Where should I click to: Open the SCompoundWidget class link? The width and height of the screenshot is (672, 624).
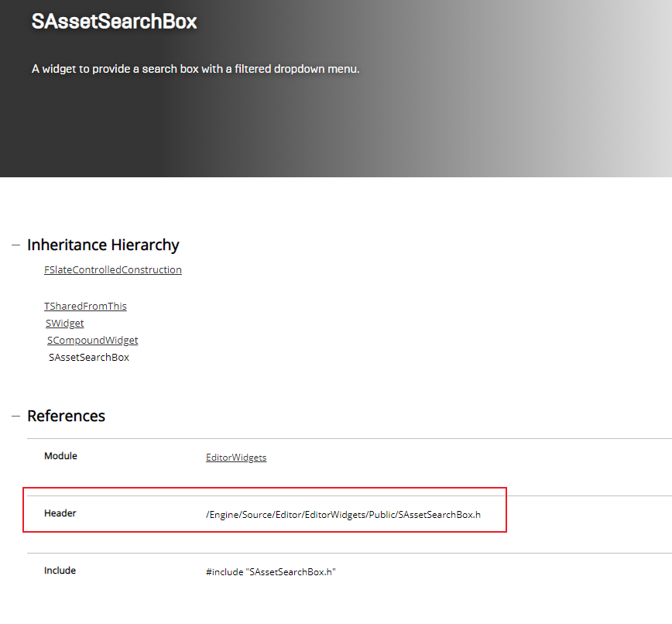point(93,340)
